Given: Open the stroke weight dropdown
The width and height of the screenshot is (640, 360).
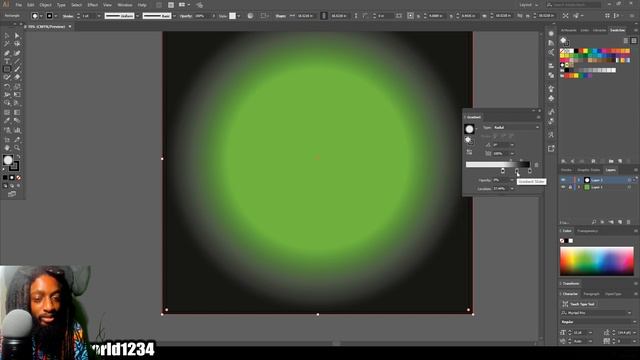Looking at the screenshot, I should [x=99, y=16].
